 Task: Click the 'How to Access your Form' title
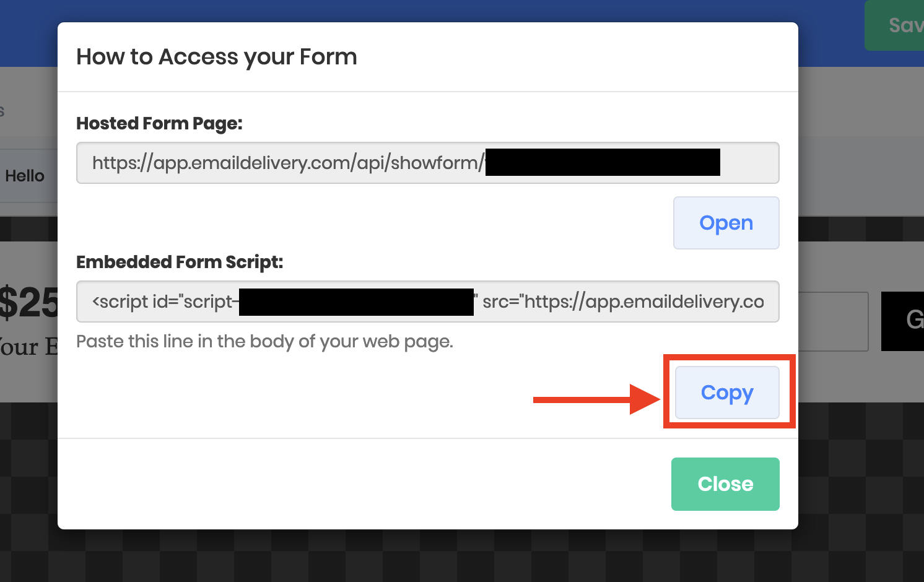click(x=216, y=57)
